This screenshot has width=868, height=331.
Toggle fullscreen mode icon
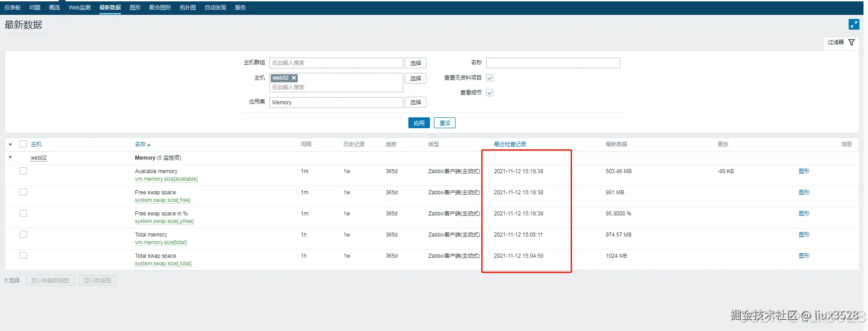[854, 24]
